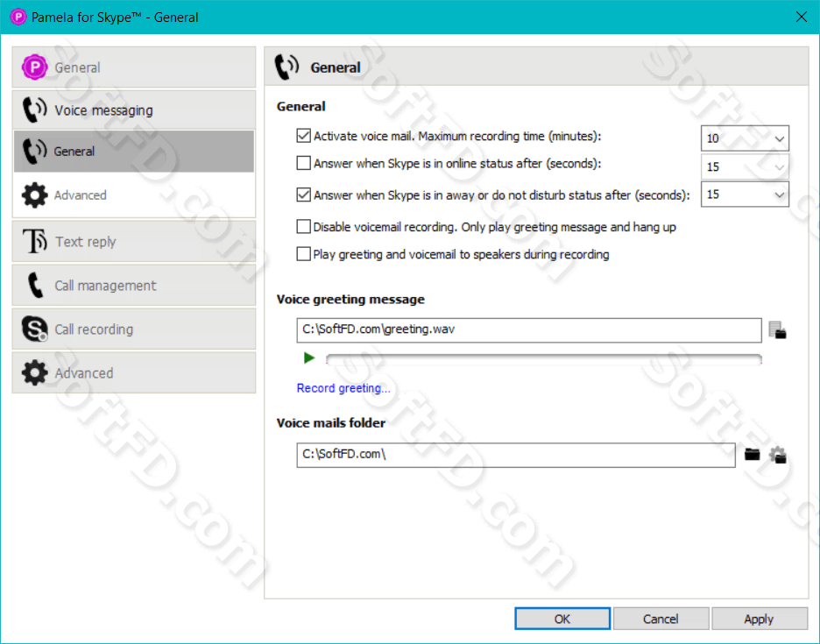The width and height of the screenshot is (820, 644).
Task: Open maximum recording time dropdown showing 10
Action: pos(745,138)
